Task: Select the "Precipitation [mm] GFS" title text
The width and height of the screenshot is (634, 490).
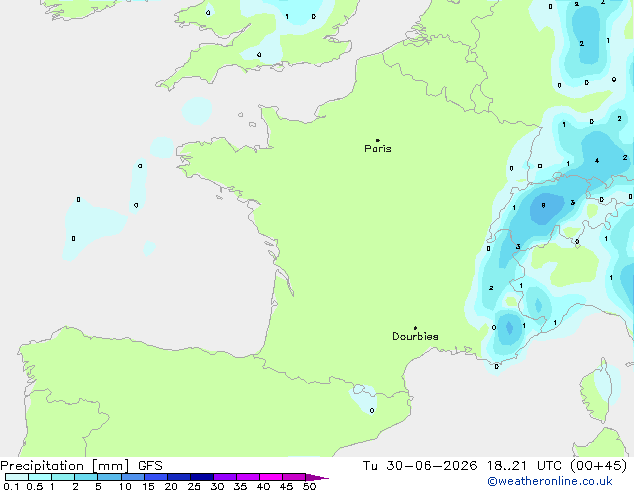Action: coord(81,466)
